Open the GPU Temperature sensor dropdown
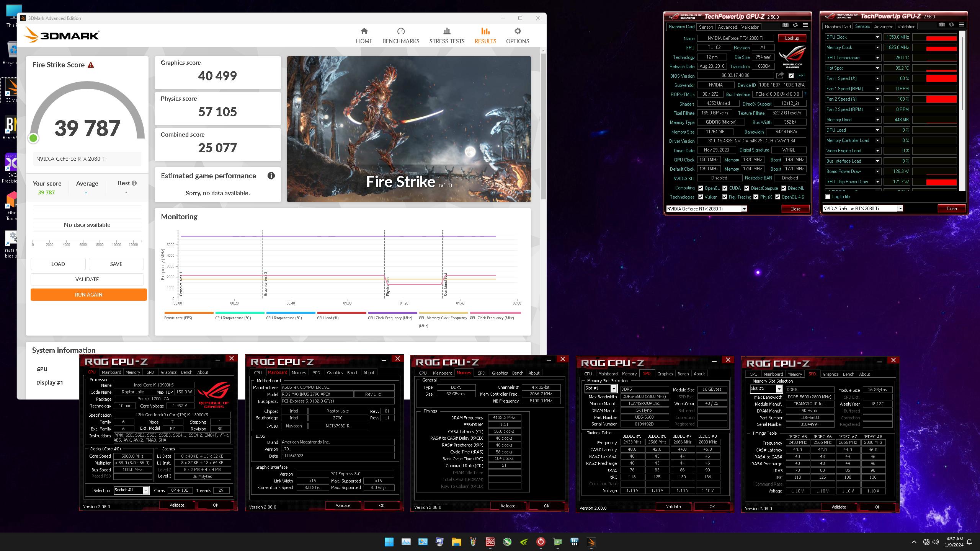 877,58
